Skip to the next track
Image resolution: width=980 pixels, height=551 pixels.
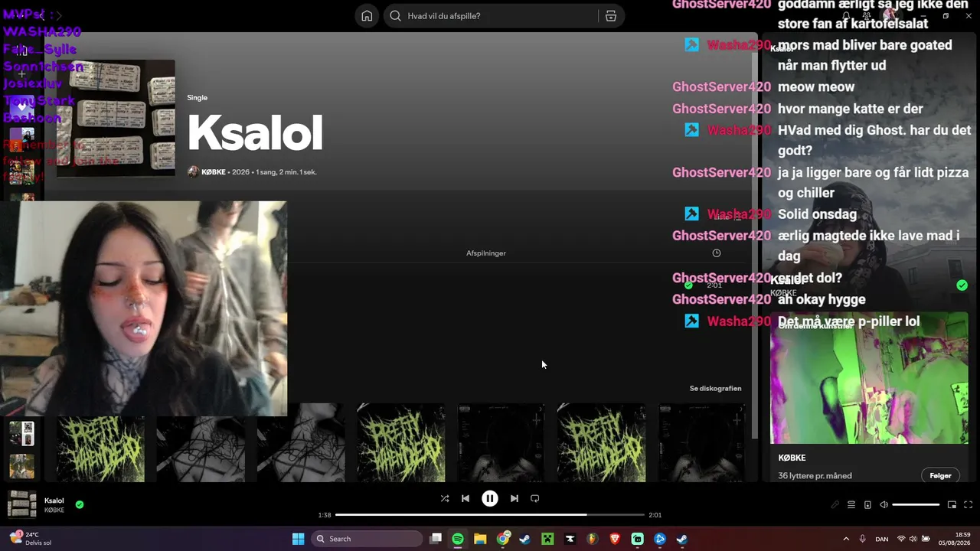[514, 498]
